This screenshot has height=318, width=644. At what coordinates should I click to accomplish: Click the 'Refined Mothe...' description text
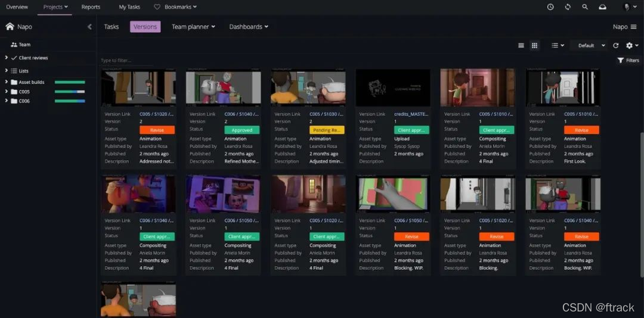point(242,161)
